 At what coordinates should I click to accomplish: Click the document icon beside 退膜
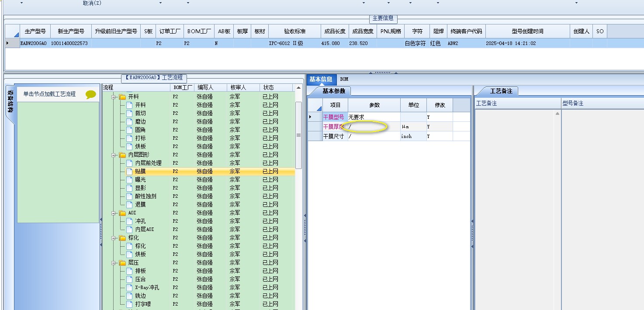129,204
